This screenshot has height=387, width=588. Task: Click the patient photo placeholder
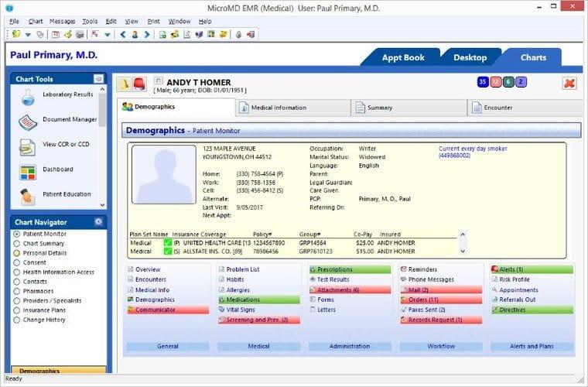pyautogui.click(x=164, y=174)
